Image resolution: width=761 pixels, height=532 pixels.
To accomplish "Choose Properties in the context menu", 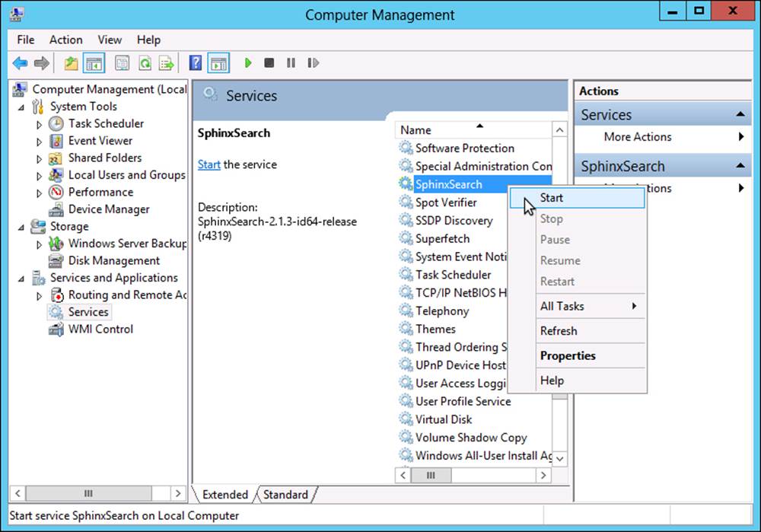I will pos(578,355).
